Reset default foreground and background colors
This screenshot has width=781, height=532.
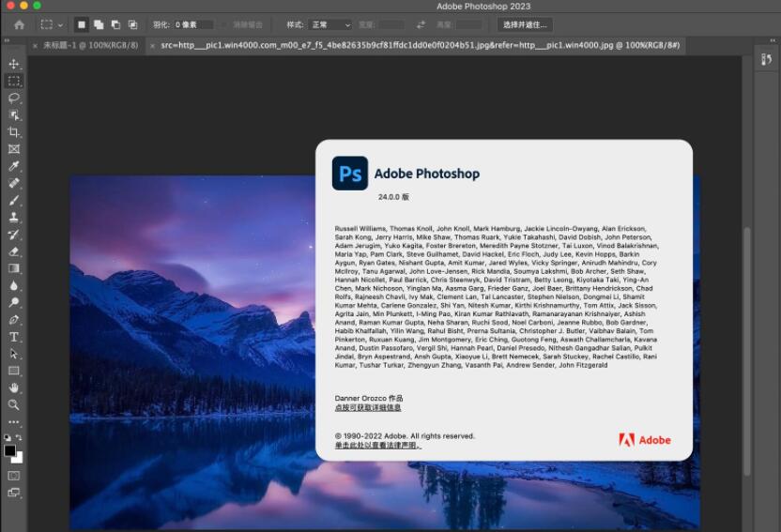(x=8, y=437)
